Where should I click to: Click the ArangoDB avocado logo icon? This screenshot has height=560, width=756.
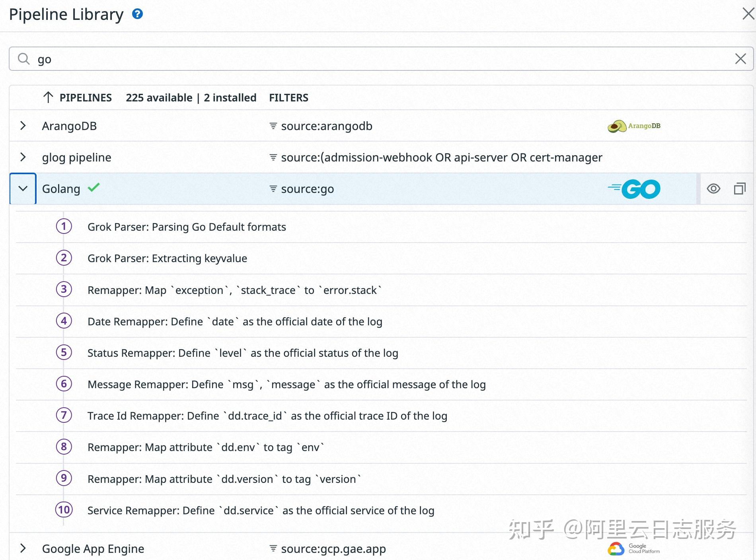617,125
